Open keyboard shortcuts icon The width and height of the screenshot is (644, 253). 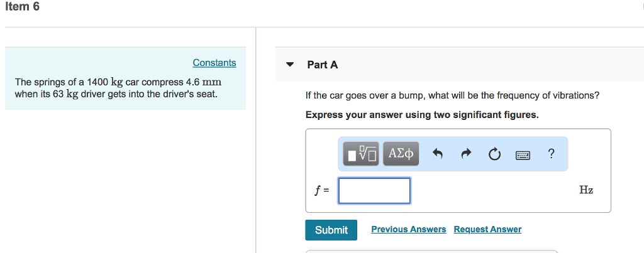523,154
